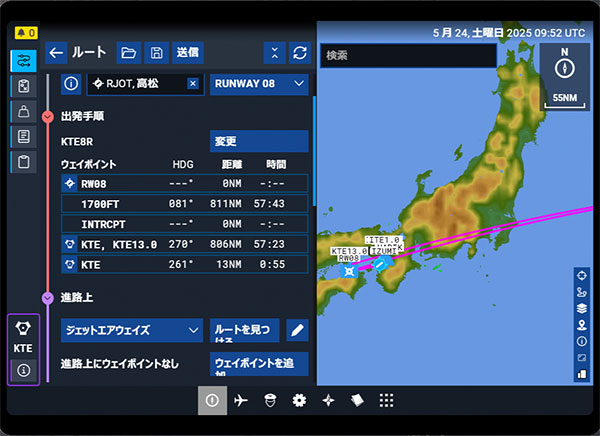The height and width of the screenshot is (436, 600).
Task: Click the ルートを見つける button
Action: pos(245,330)
